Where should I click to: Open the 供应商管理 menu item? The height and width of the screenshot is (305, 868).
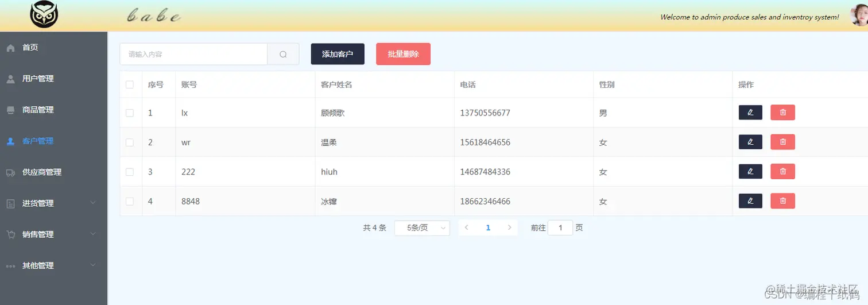click(x=53, y=172)
